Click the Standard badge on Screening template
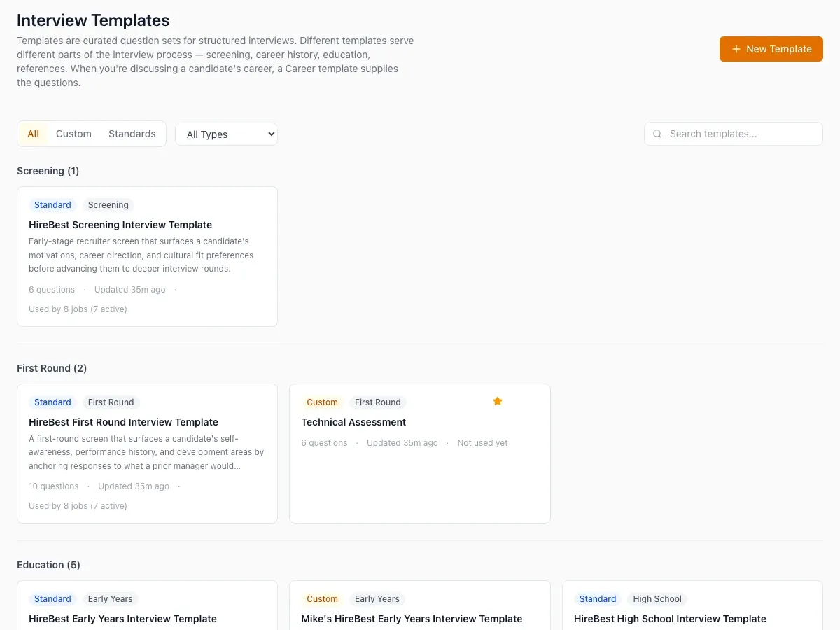This screenshot has width=840, height=630. click(52, 205)
